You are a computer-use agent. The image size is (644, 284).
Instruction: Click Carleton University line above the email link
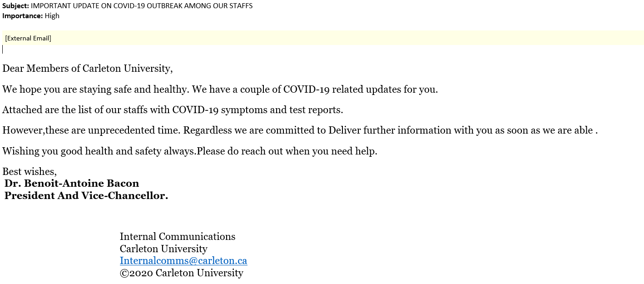163,249
